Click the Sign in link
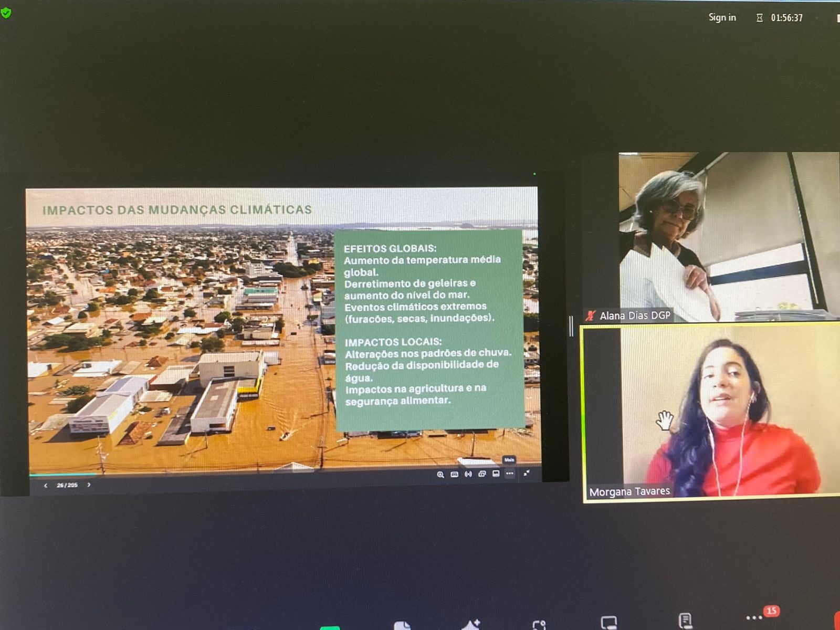The image size is (840, 630). (x=722, y=17)
